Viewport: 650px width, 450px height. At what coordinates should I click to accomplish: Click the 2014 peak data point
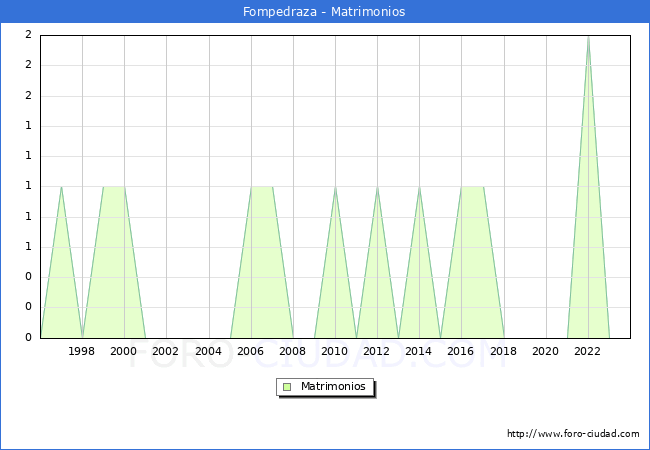(420, 187)
